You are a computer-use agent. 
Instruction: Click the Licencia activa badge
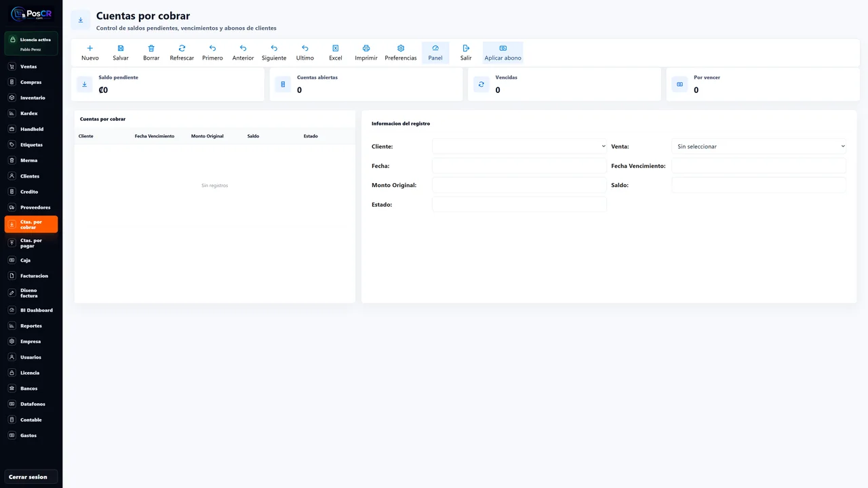(31, 43)
